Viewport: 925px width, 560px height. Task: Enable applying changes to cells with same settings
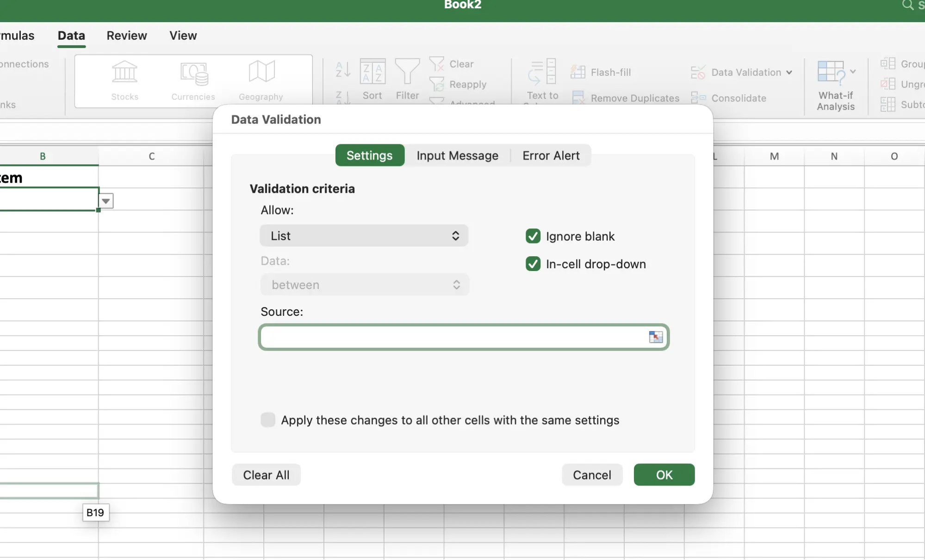pyautogui.click(x=268, y=420)
